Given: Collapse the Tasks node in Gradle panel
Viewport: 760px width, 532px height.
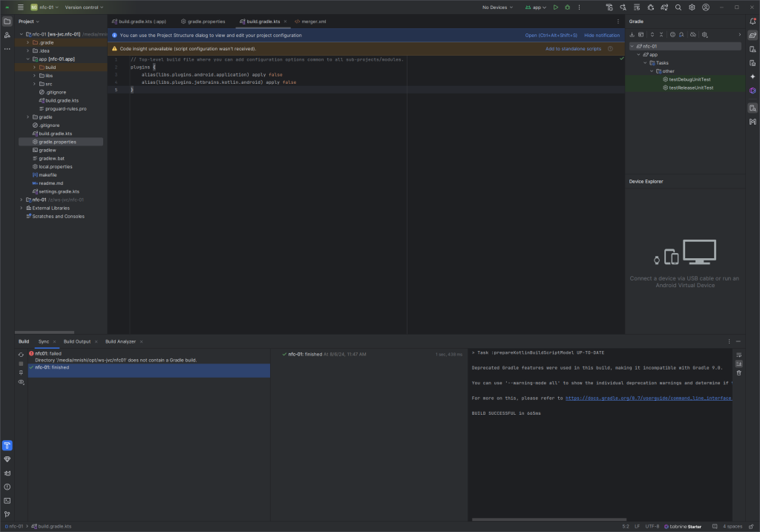Looking at the screenshot, I should click(646, 63).
